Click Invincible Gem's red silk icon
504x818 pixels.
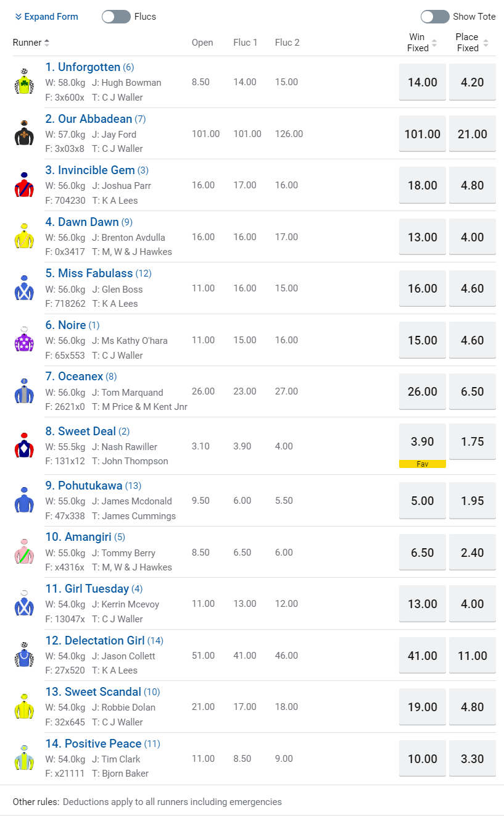point(24,185)
